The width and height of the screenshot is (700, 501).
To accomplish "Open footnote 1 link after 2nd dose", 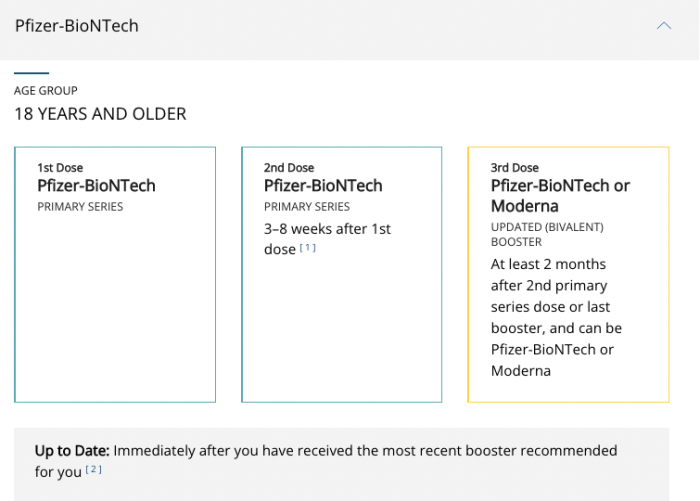I will [308, 248].
